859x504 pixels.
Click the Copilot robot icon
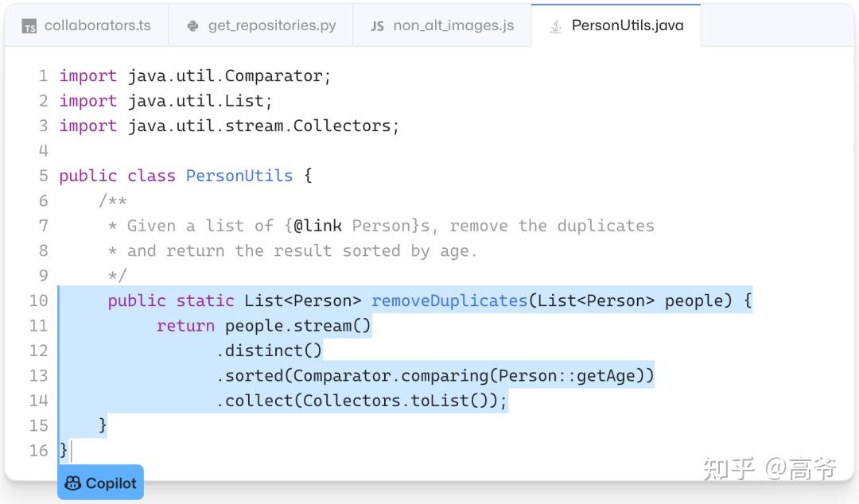[72, 483]
